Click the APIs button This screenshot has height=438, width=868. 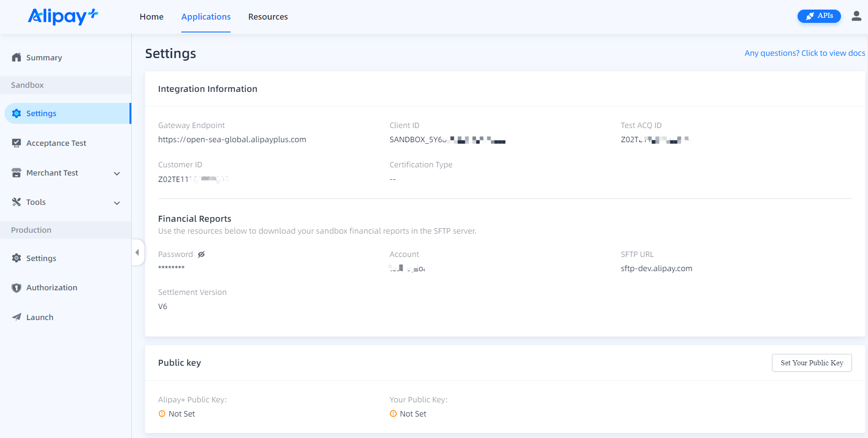819,16
